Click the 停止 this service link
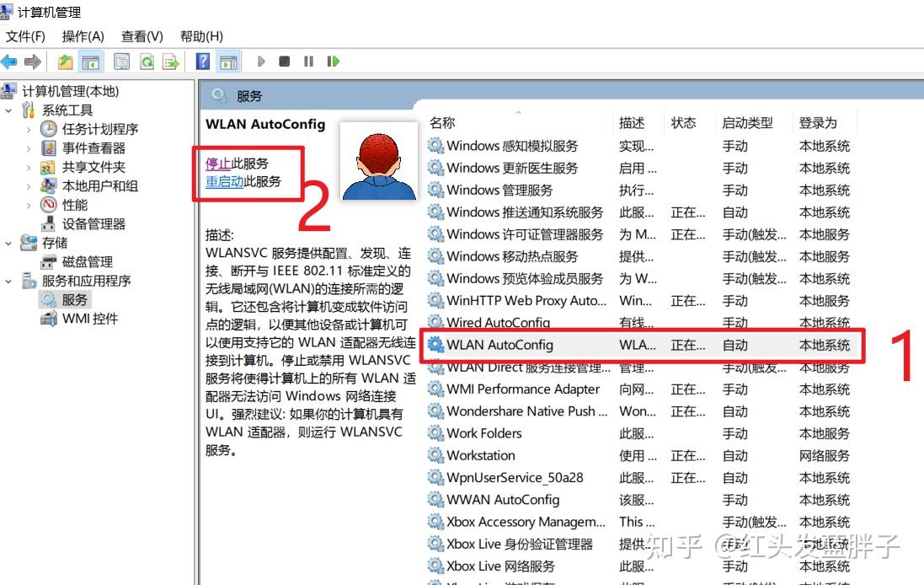 click(217, 164)
